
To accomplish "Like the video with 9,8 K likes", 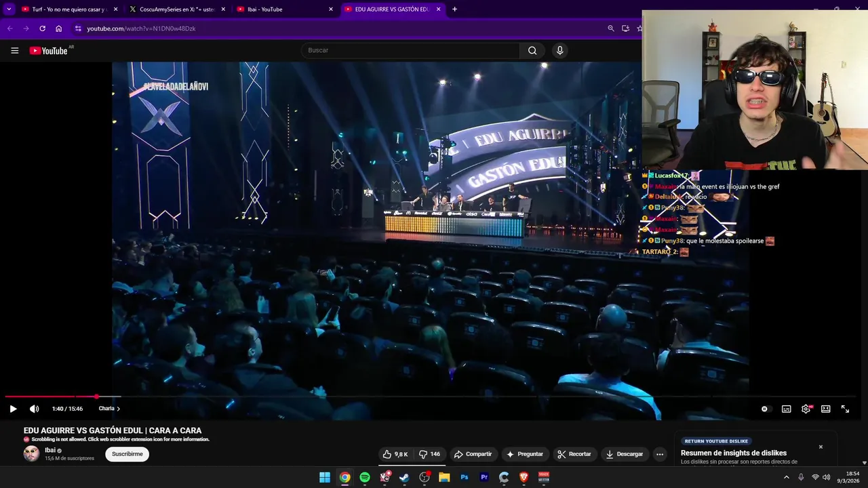I will click(395, 454).
